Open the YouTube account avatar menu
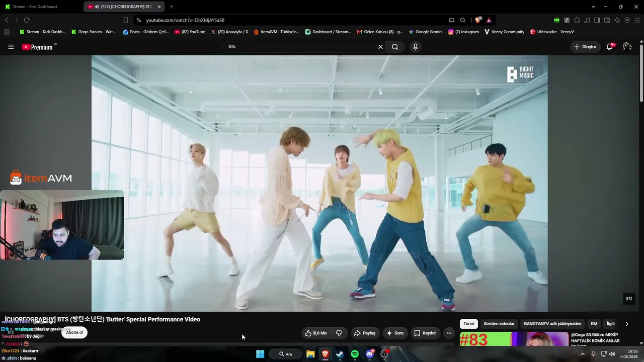644x362 pixels. [x=627, y=47]
